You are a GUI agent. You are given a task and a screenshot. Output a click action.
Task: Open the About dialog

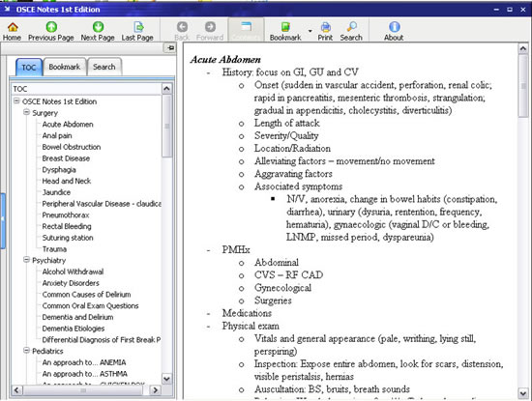tap(394, 31)
